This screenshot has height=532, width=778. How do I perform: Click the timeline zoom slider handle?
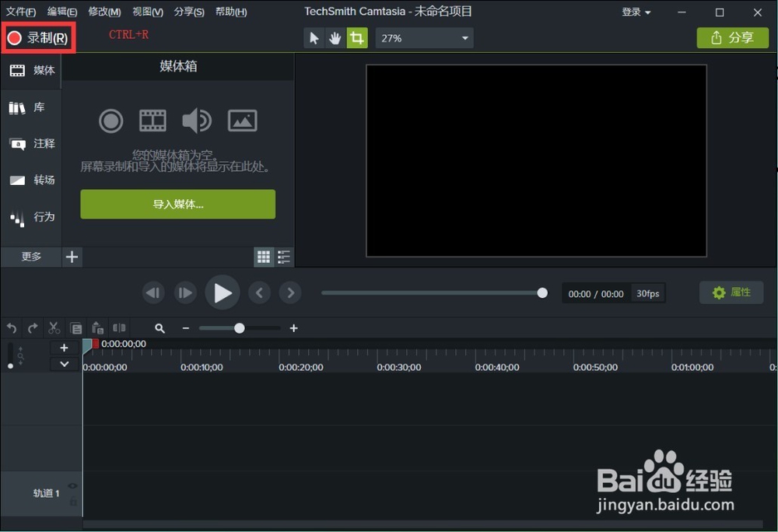[x=239, y=328]
